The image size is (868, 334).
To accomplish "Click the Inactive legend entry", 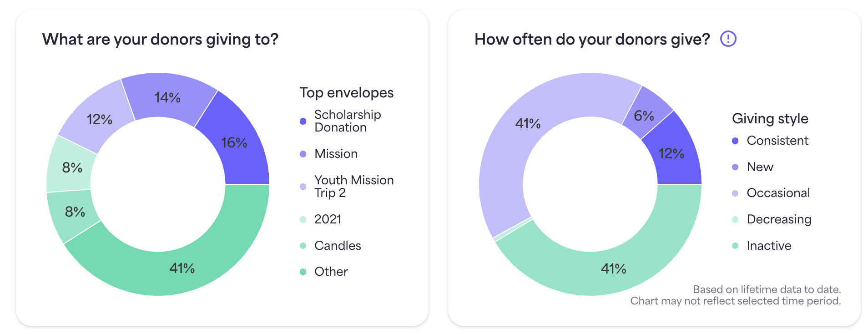I will pos(769,246).
